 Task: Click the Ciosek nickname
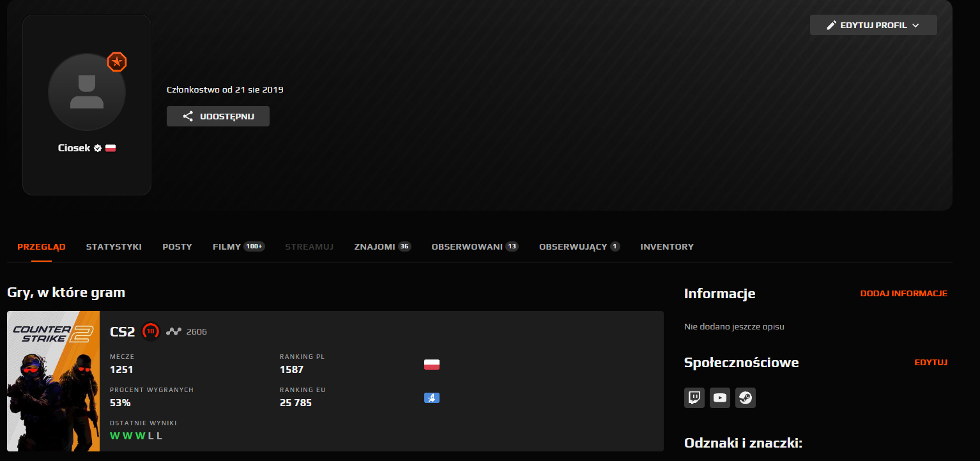tap(74, 148)
